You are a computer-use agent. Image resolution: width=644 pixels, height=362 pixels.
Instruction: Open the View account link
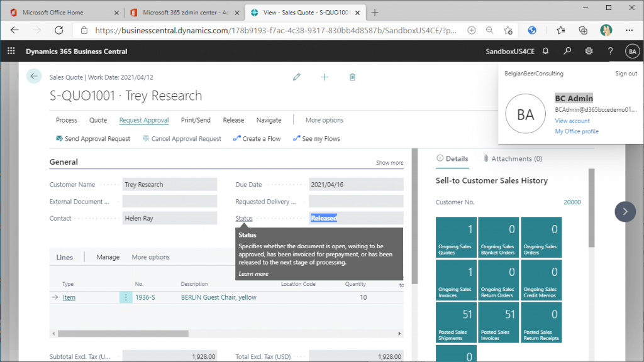(x=572, y=121)
